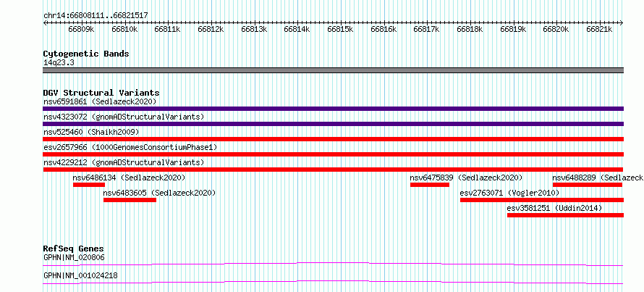Viewport: 644px width, 292px height.
Task: Click the red bar under esv3581251
Action: 566,215
